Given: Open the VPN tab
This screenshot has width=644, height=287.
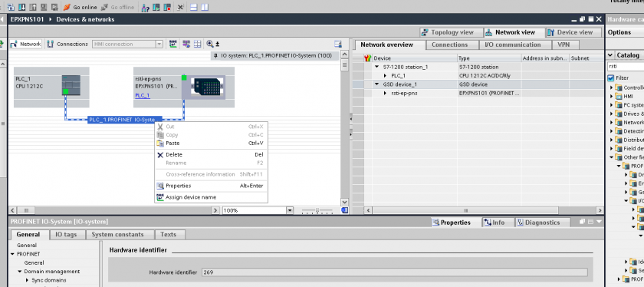Looking at the screenshot, I should [x=566, y=45].
